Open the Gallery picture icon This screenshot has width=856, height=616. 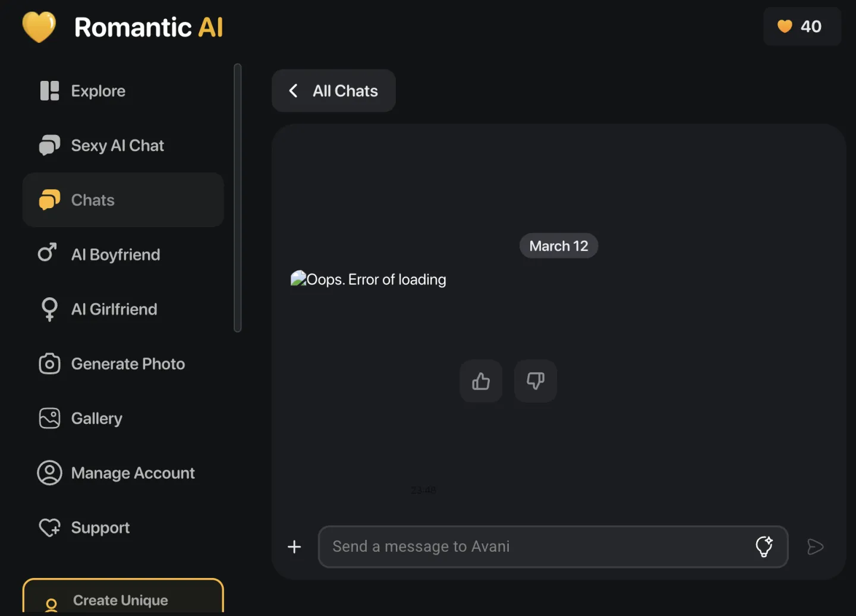(49, 418)
